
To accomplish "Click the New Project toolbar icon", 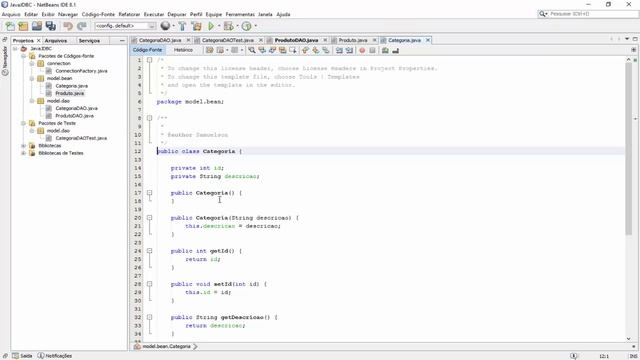I will tap(23, 26).
